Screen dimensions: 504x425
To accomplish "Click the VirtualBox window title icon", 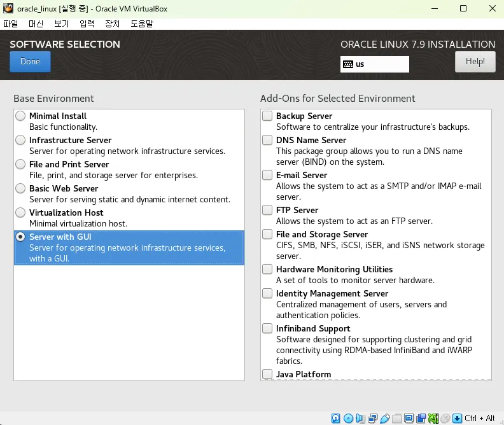I will pyautogui.click(x=8, y=8).
